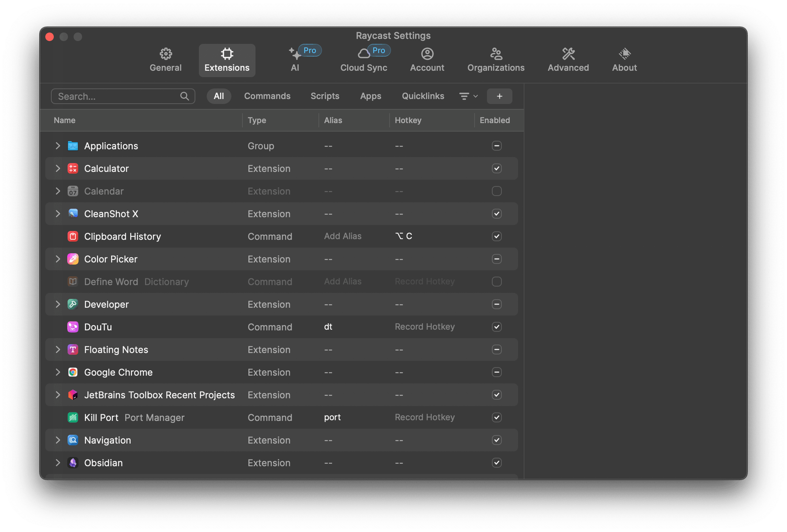Click the Developer hammer icon
787x532 pixels.
point(73,304)
